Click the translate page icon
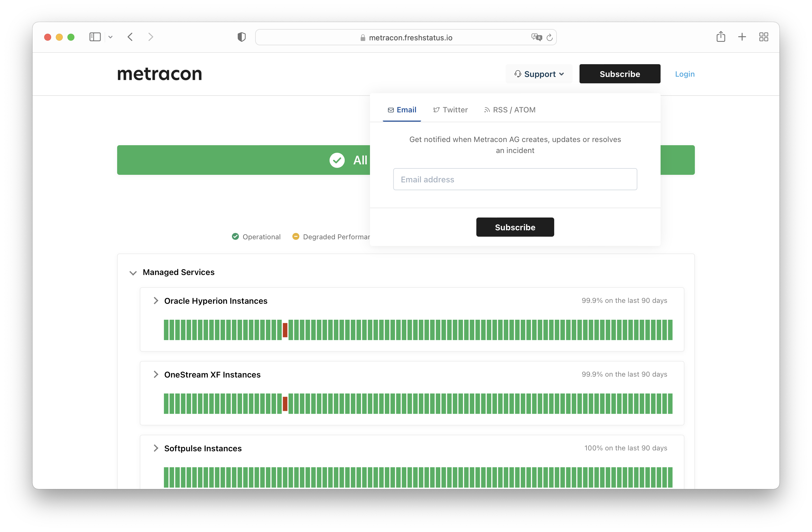Image resolution: width=812 pixels, height=532 pixels. point(536,37)
